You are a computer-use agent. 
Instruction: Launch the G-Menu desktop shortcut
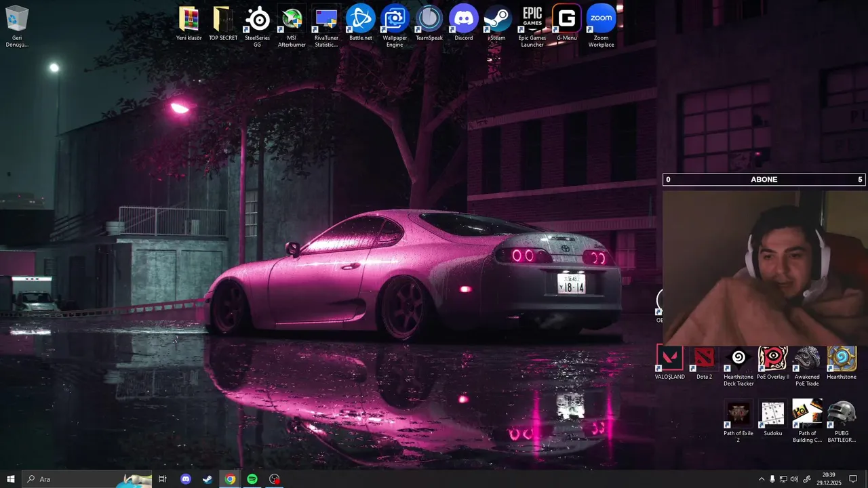(x=567, y=23)
